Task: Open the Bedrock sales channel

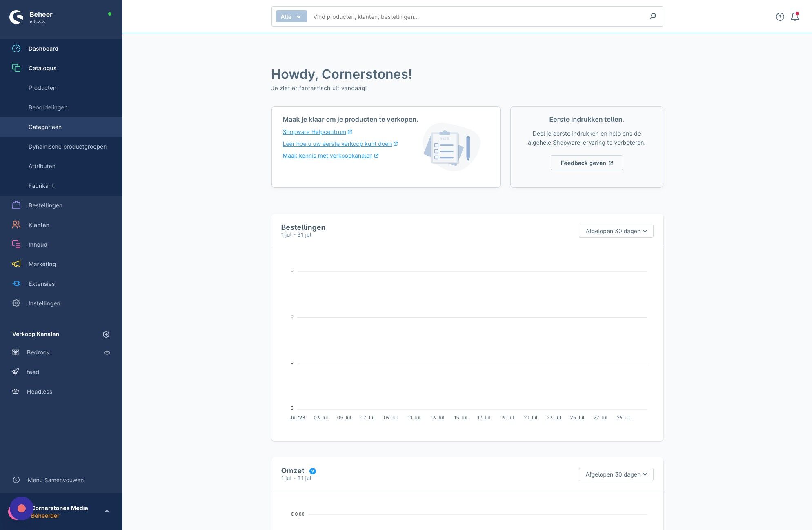Action: tap(38, 352)
